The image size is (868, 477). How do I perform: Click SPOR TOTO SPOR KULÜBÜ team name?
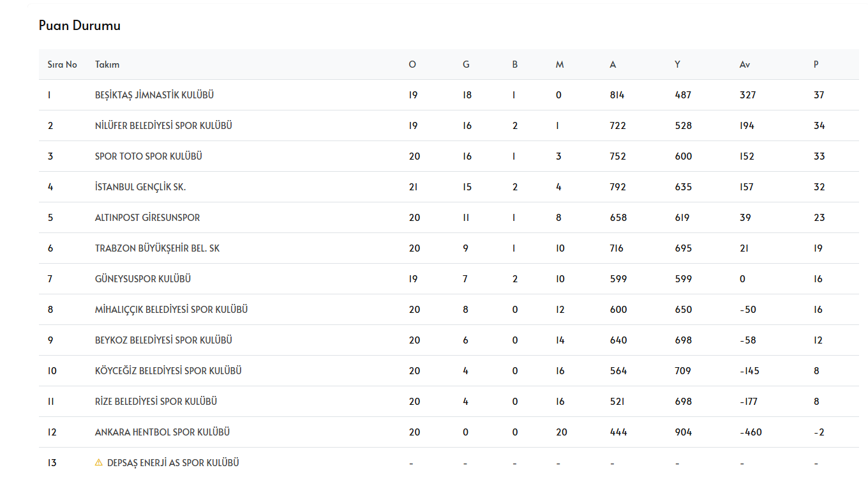coord(148,156)
